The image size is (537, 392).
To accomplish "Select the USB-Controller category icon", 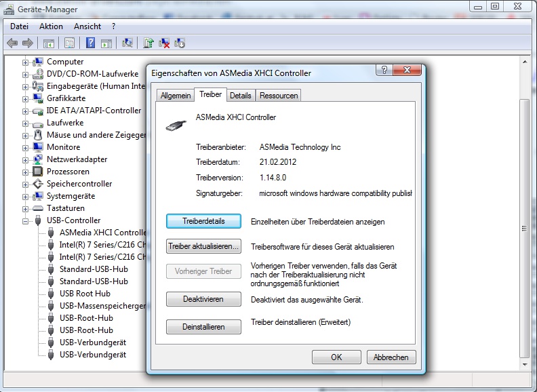I will pyautogui.click(x=38, y=220).
